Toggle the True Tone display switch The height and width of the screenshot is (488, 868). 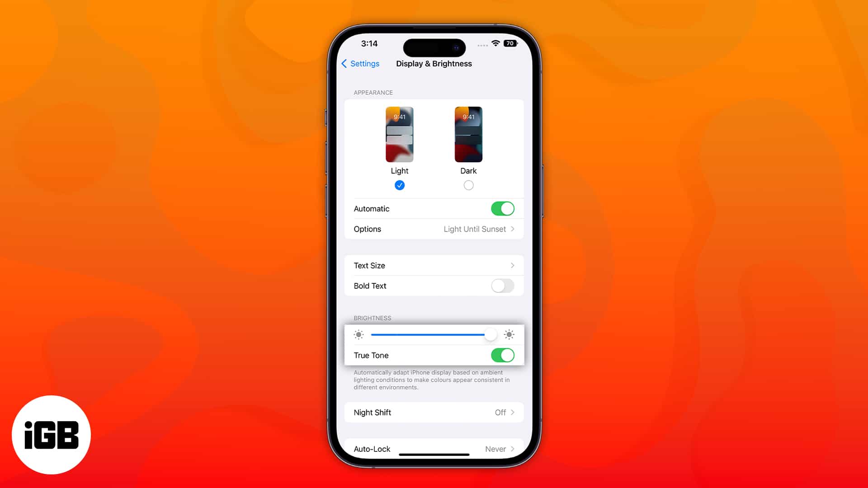coord(503,355)
